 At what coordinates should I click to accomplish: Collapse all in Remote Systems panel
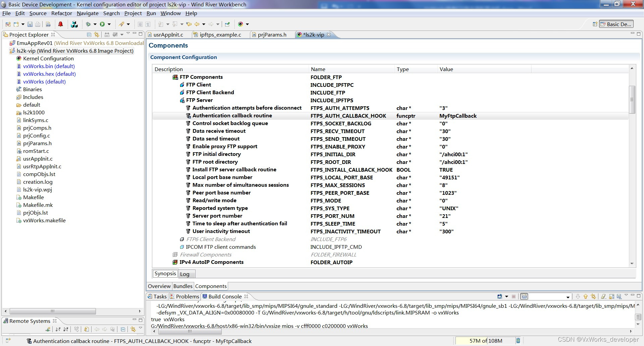[123, 329]
